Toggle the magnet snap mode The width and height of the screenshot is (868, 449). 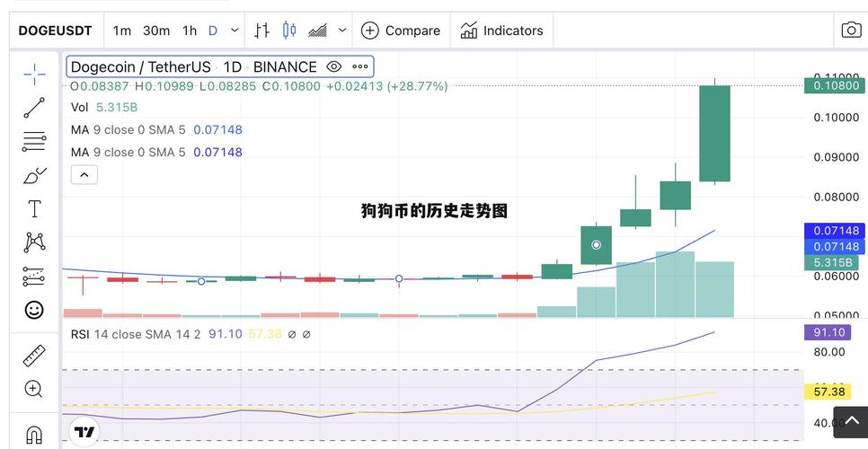34,435
